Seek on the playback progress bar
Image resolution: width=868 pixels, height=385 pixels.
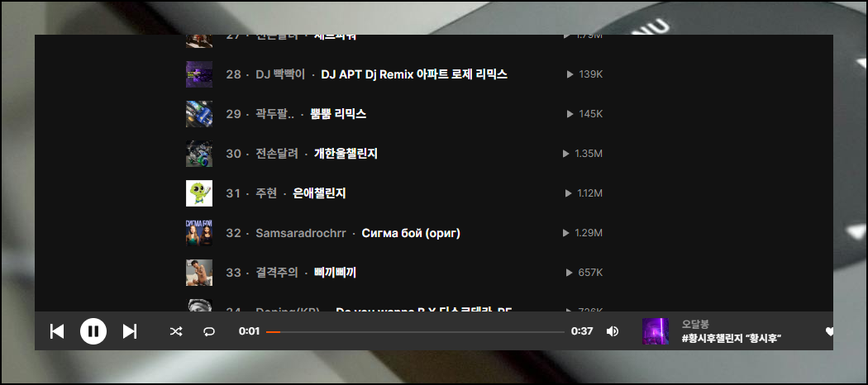(415, 331)
